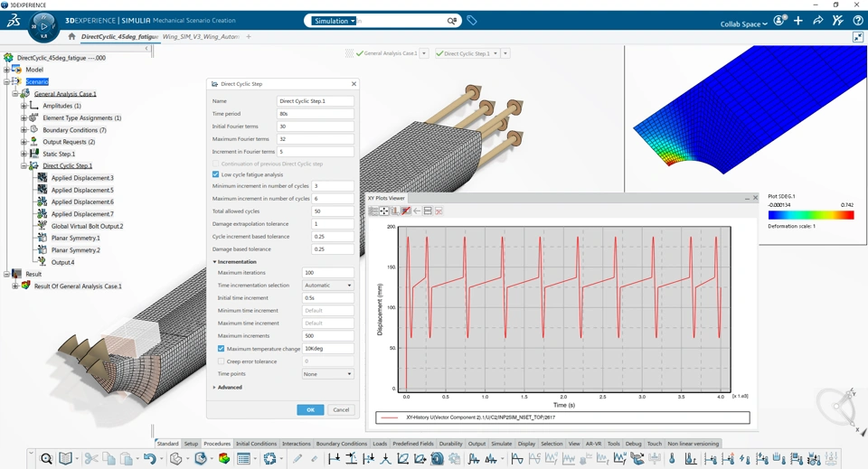Image resolution: width=868 pixels, height=469 pixels.
Task: Click OK in Direct Cyclic Step dialog
Action: [x=310, y=410]
